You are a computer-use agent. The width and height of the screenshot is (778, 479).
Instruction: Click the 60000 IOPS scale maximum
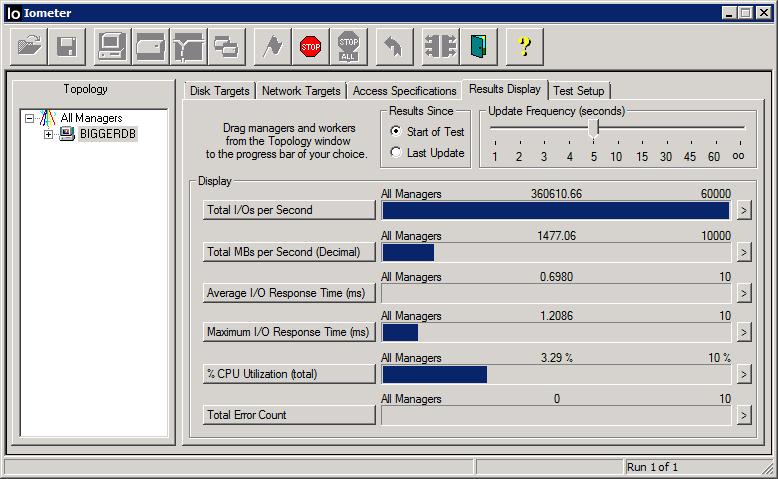pos(715,194)
